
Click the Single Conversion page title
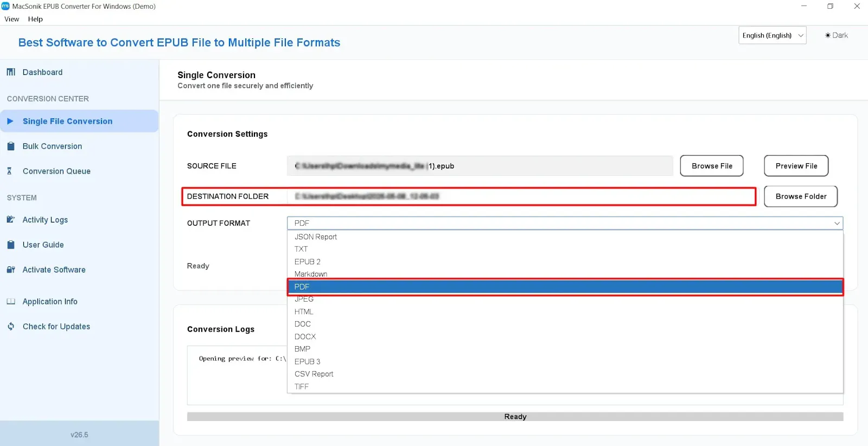coord(216,75)
